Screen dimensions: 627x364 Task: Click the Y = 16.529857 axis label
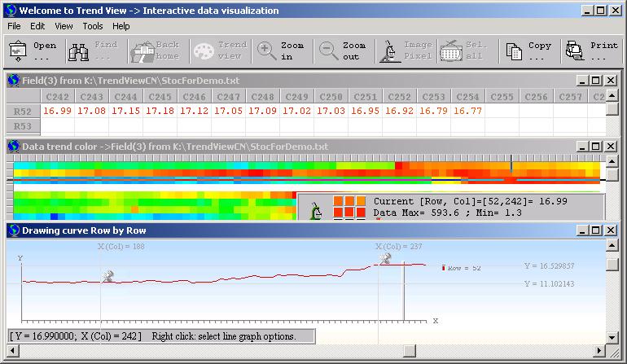click(549, 266)
